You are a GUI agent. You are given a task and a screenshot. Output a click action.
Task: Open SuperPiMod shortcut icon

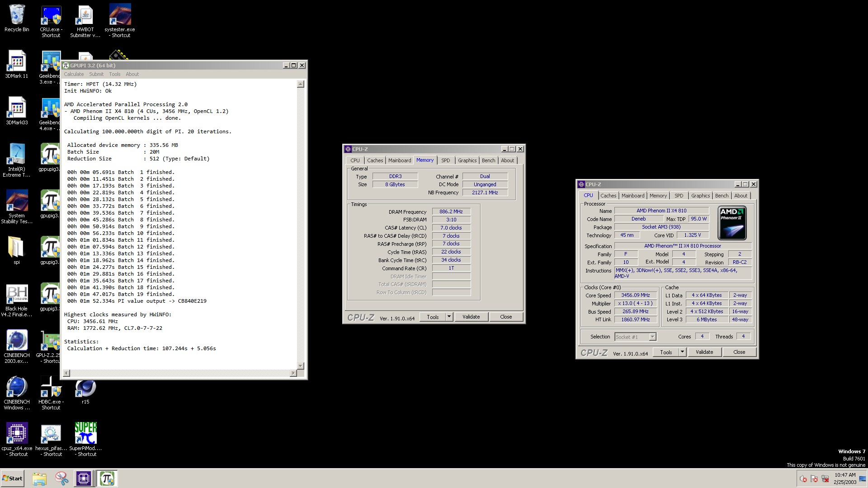[x=85, y=440]
